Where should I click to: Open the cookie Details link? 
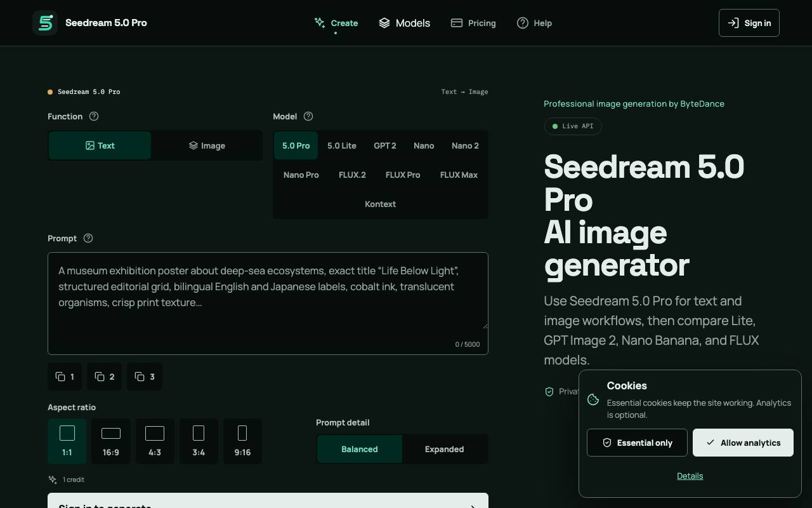(690, 476)
